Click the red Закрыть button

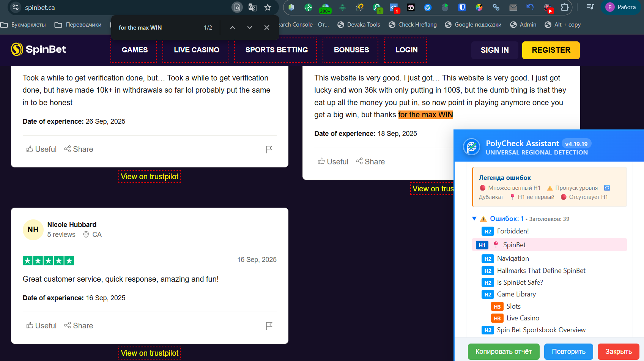[x=619, y=352]
